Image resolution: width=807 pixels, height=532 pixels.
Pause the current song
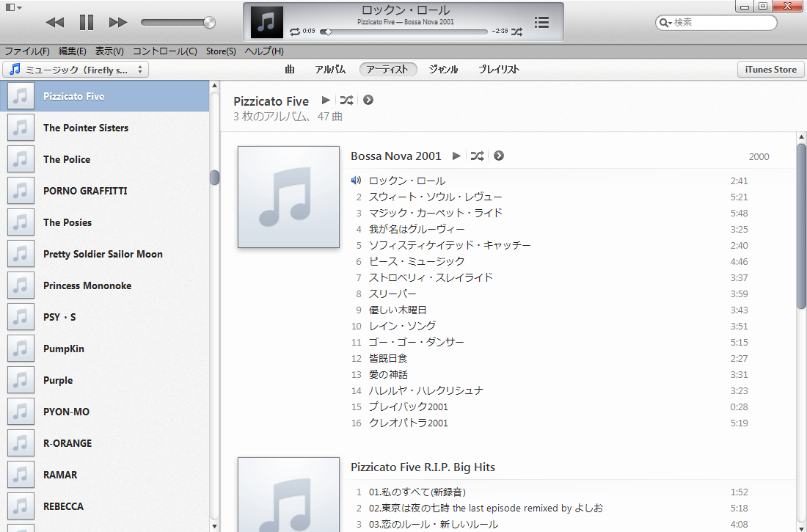pos(87,22)
